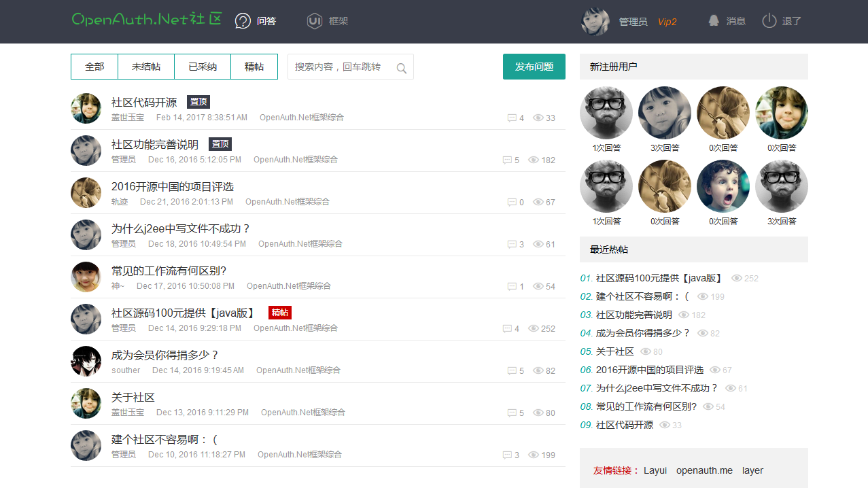Switch to the 未结帖 tab
868x488 pixels.
click(x=145, y=67)
